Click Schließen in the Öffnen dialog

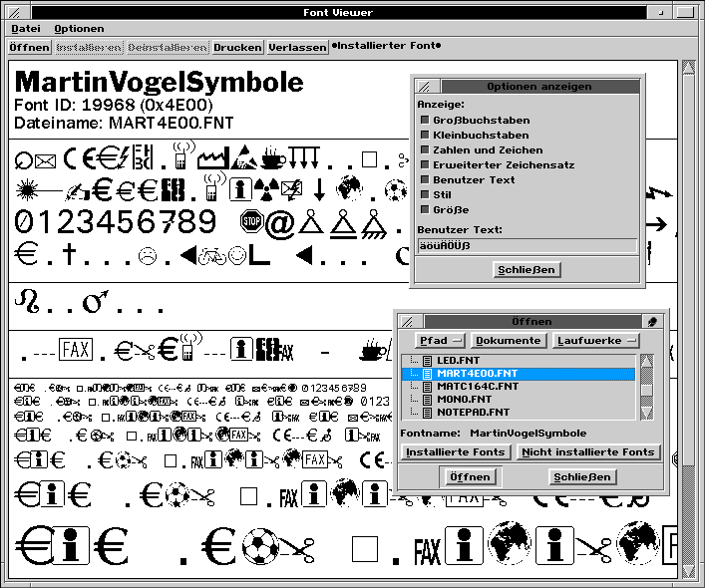tap(582, 476)
